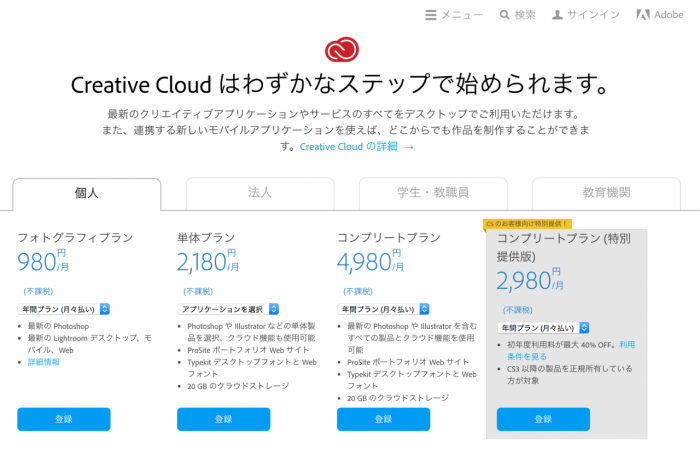Click 不課税 note under 4,980円
The image size is (700, 455).
[x=358, y=292]
